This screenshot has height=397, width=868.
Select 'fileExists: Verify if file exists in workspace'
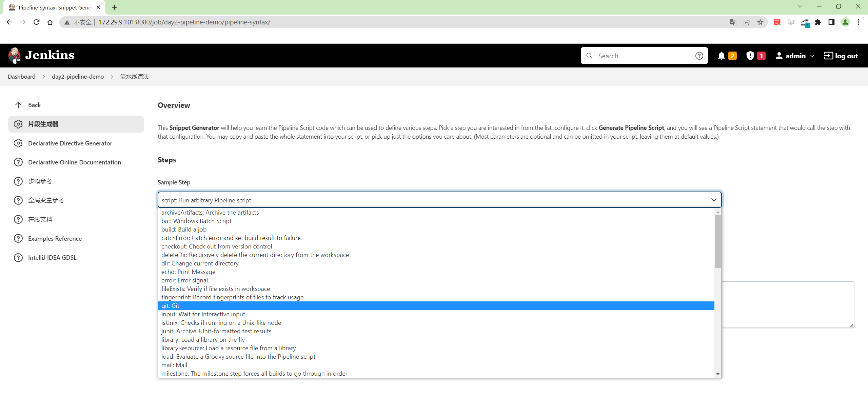pos(436,289)
